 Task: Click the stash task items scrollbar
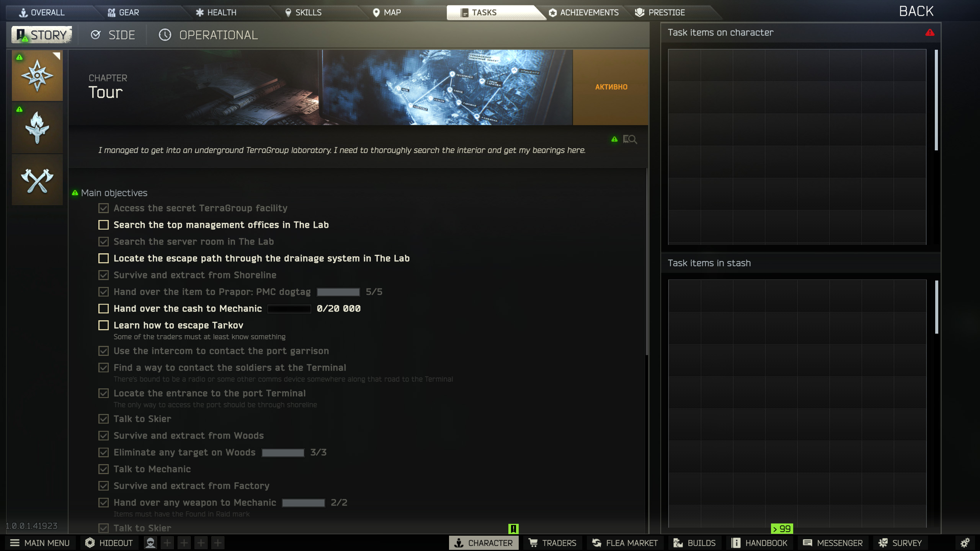point(937,307)
